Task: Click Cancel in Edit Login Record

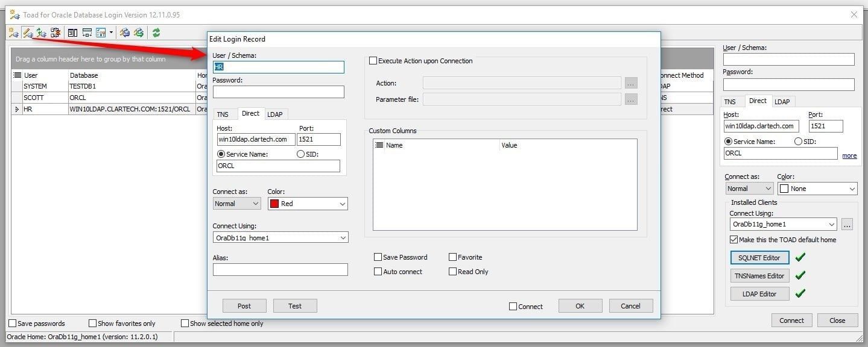Action: coord(630,306)
